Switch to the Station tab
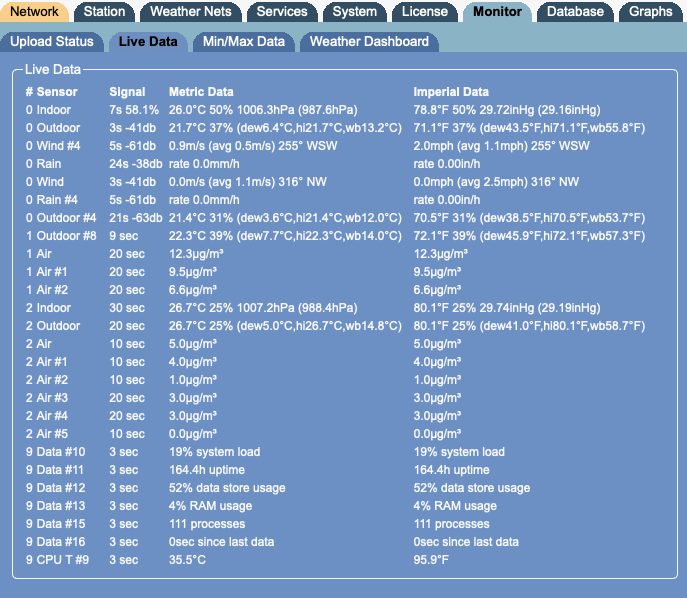Screen dimensions: 687x598 coord(104,11)
